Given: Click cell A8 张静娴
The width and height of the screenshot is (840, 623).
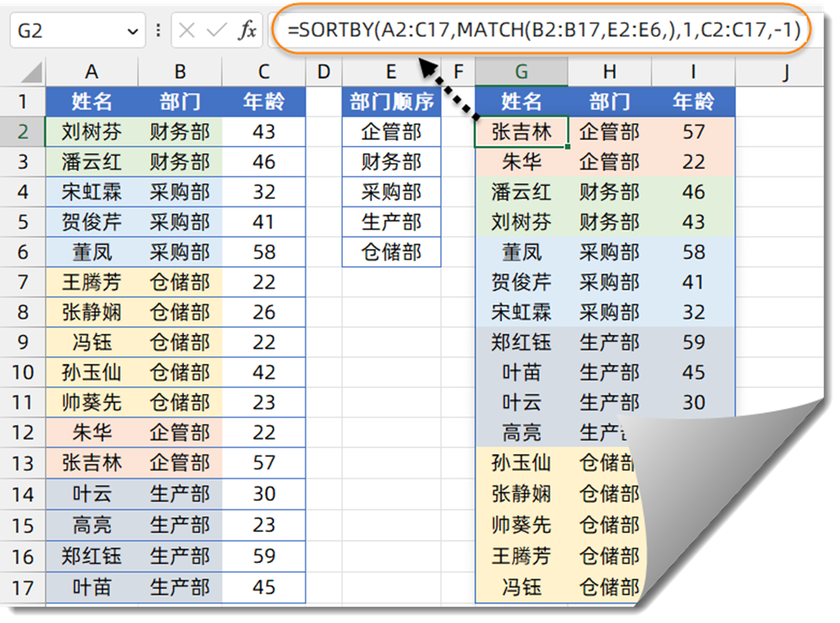Looking at the screenshot, I should pos(91,312).
